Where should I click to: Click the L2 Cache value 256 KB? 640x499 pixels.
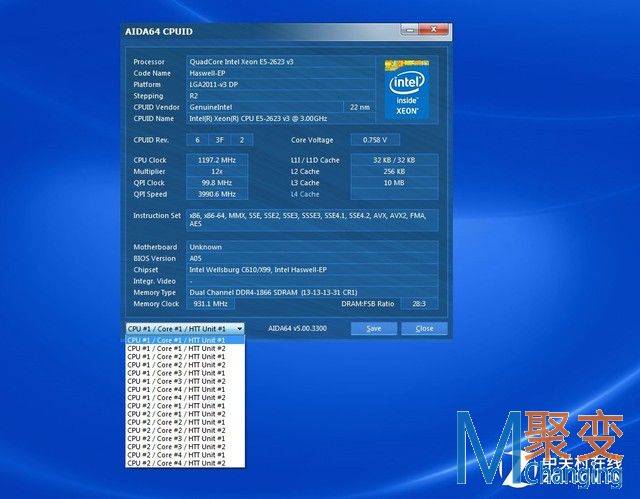click(394, 171)
